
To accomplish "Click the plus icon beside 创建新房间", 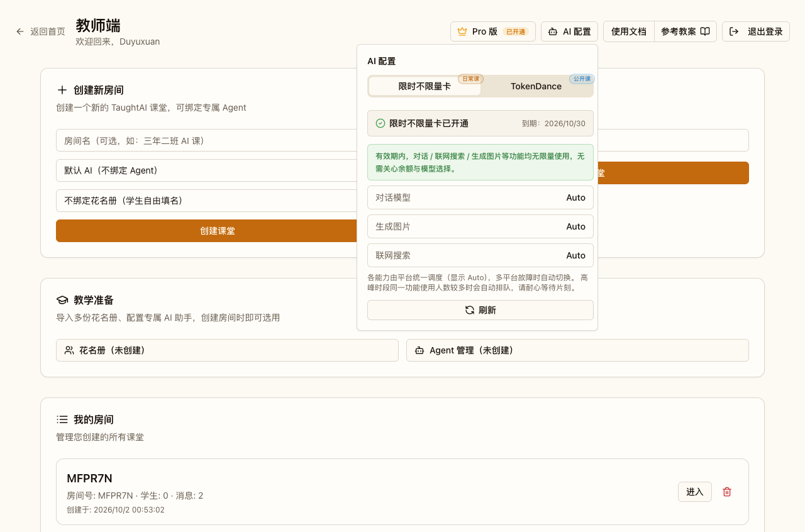I will click(62, 90).
